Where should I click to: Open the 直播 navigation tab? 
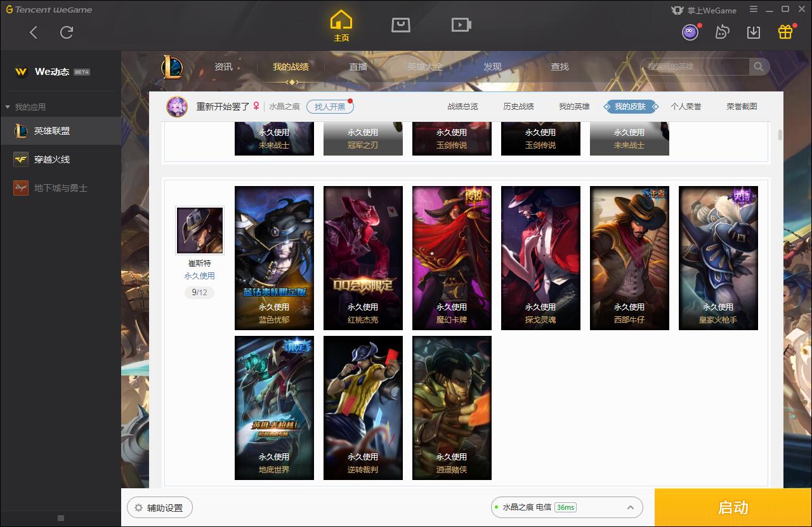pos(358,67)
